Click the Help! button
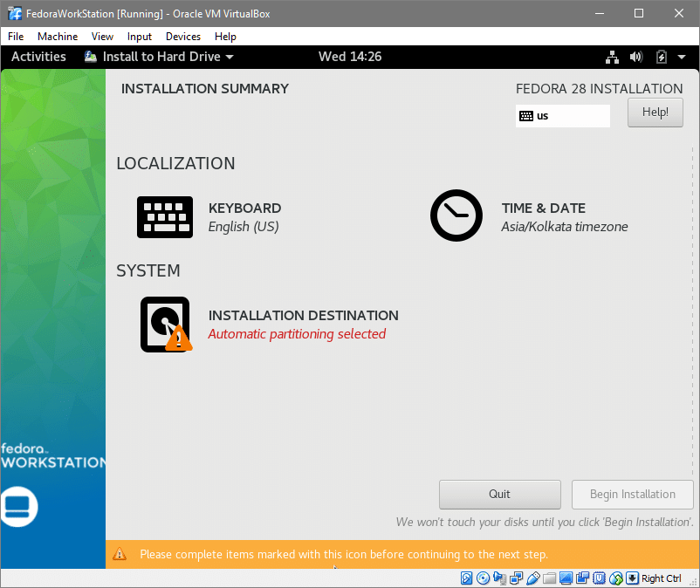 655,112
